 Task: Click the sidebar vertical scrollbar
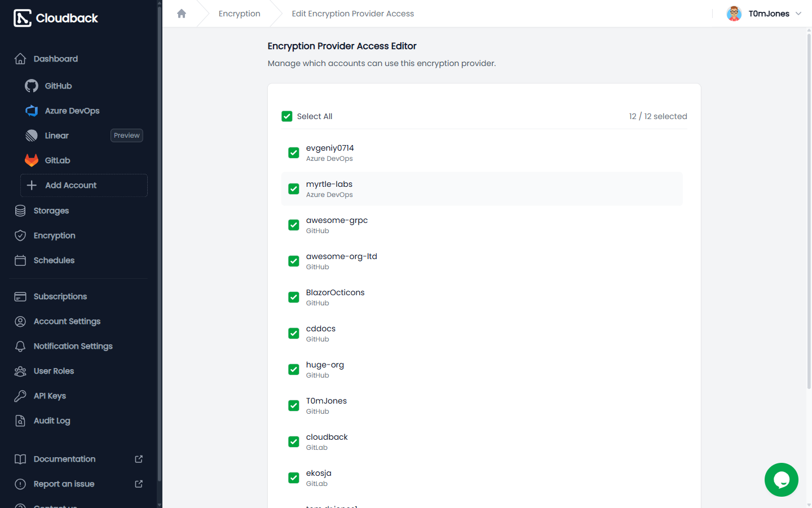click(x=160, y=243)
